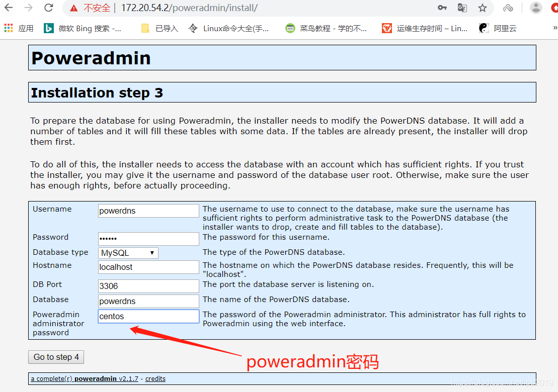This screenshot has width=558, height=392.
Task: Click the not-secure warning triangle icon
Action: (74, 8)
